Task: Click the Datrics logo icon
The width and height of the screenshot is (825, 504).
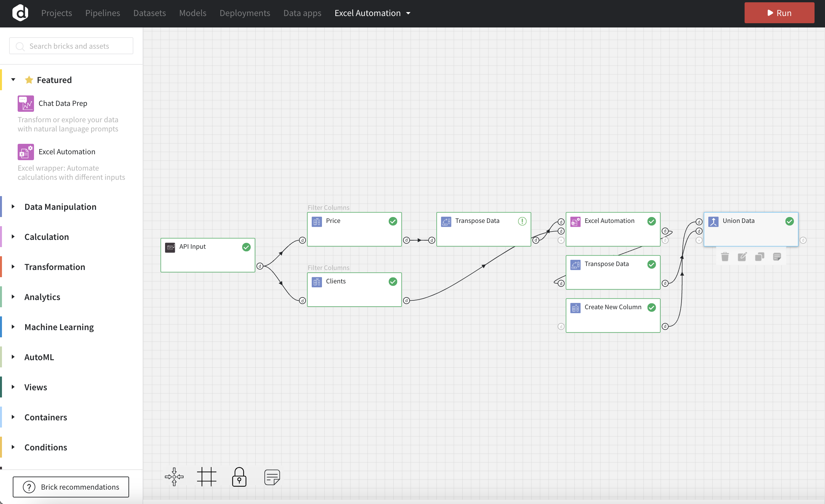Action: click(x=20, y=13)
